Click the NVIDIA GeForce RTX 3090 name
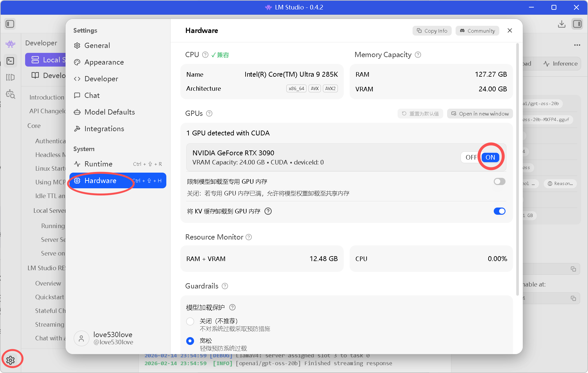 pyautogui.click(x=233, y=153)
